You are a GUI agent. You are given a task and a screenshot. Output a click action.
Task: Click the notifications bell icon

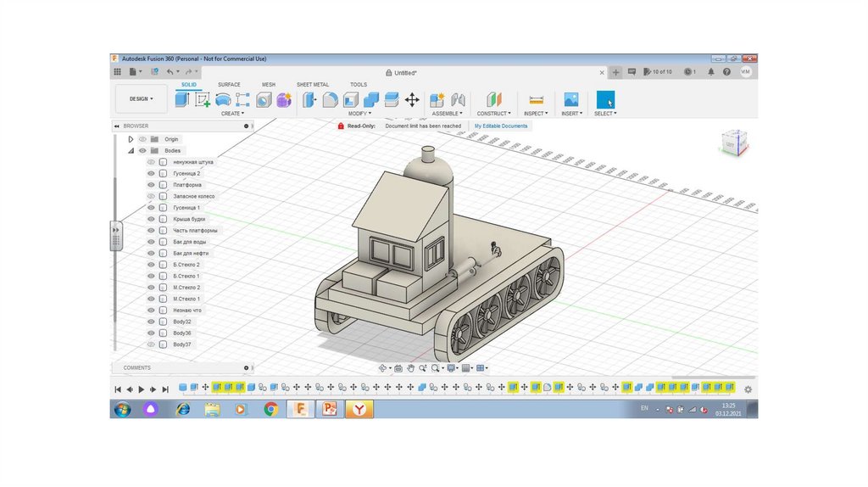pyautogui.click(x=710, y=72)
